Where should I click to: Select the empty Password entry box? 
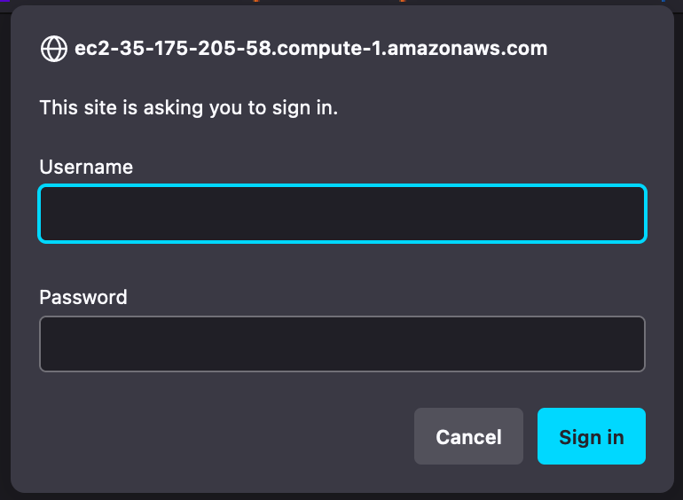[x=342, y=344]
